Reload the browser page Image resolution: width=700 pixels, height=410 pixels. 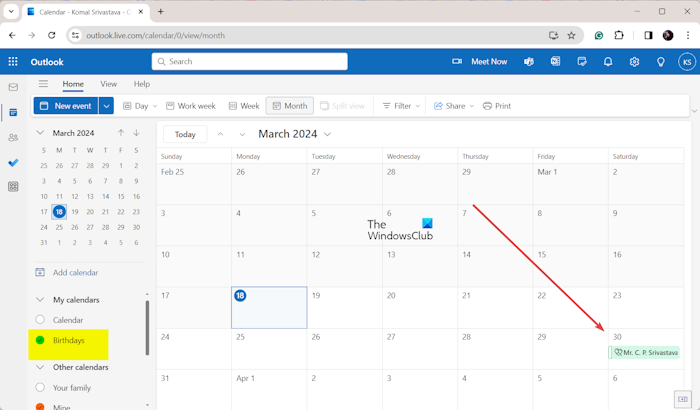(x=52, y=35)
